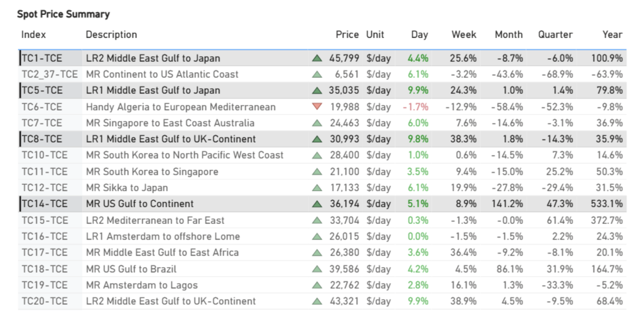Click the up arrow for MR US Gulf to Brazil
Image resolution: width=644 pixels, height=327 pixels.
[x=317, y=269]
